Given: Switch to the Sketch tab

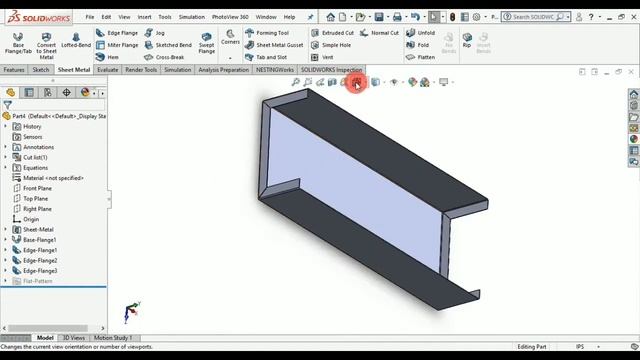Looking at the screenshot, I should click(41, 70).
